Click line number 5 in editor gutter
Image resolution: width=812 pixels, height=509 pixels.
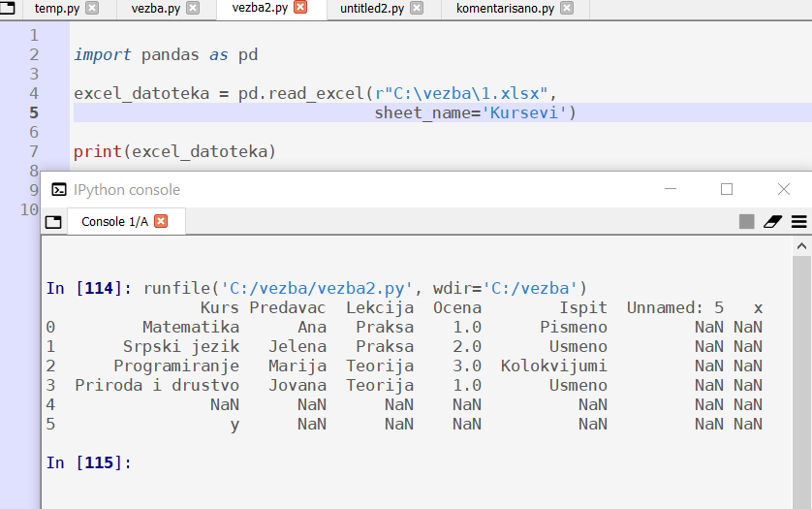[x=34, y=112]
